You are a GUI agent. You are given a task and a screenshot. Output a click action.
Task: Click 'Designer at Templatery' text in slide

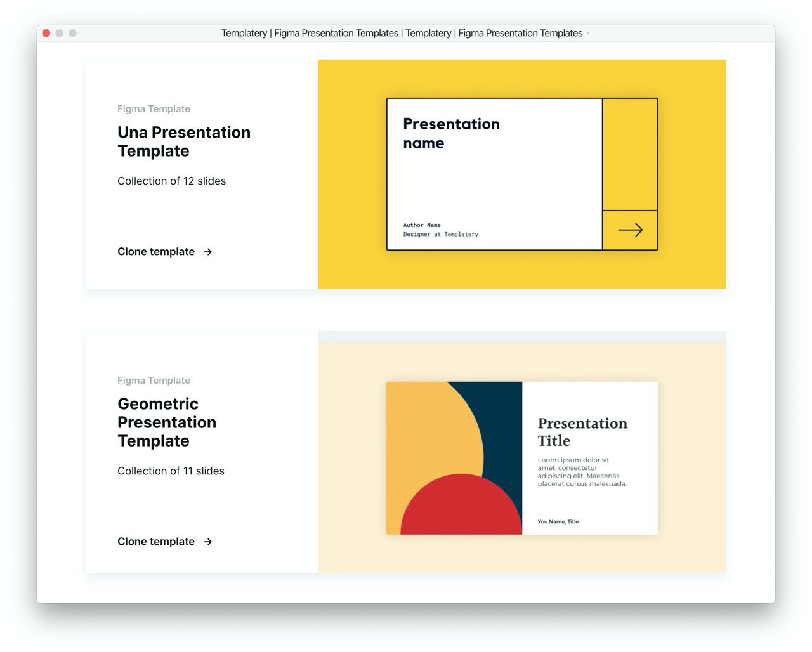point(441,235)
